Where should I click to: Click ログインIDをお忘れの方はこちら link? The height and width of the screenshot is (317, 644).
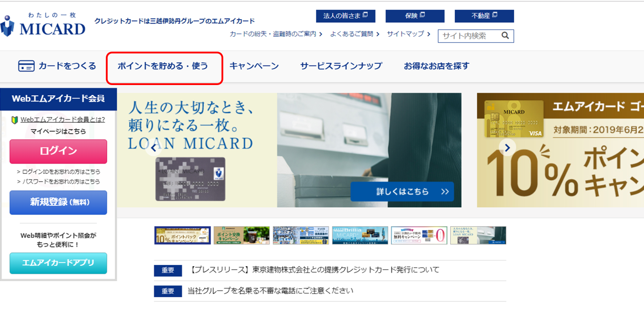(58, 172)
